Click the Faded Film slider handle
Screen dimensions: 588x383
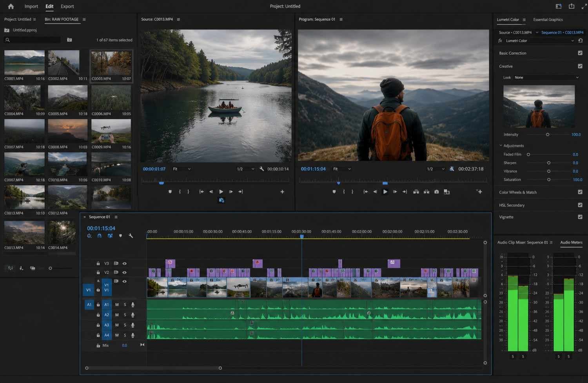coord(528,154)
